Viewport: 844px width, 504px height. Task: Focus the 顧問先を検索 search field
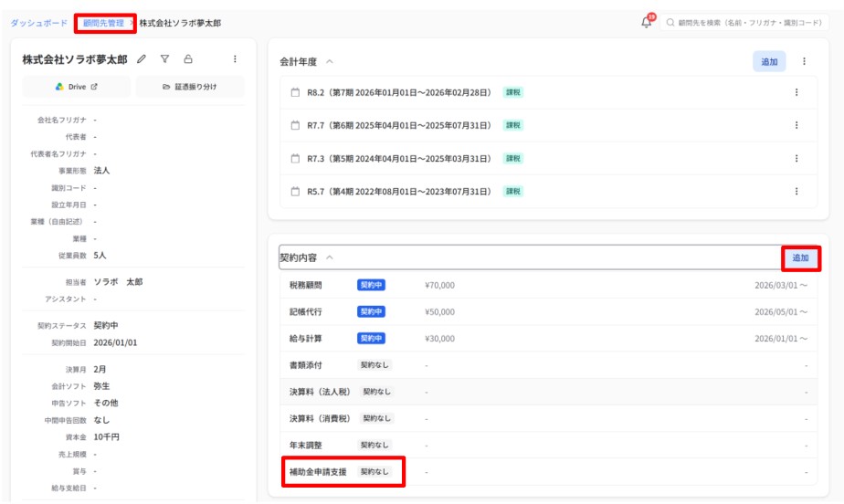click(744, 23)
